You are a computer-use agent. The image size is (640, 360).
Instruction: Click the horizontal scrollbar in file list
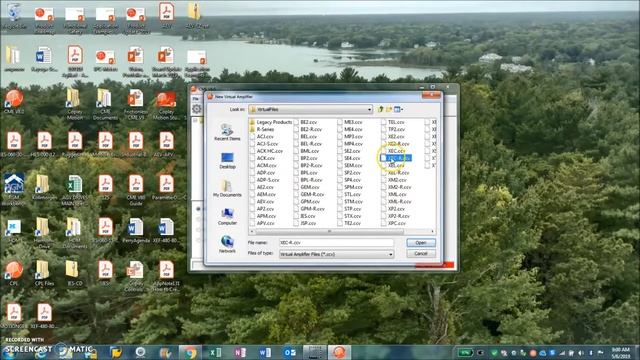[x=330, y=231]
